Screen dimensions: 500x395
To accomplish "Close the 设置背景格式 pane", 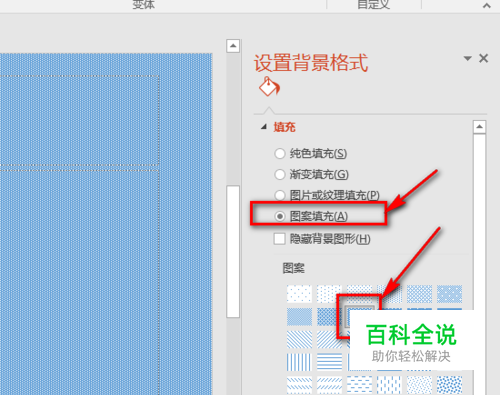I will 483,58.
